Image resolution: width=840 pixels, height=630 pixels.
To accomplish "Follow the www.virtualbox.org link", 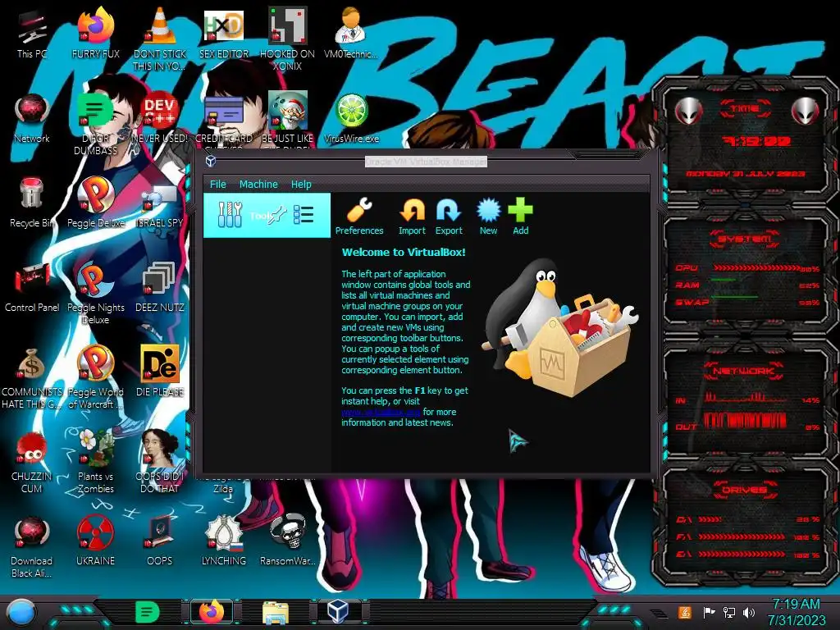I will [381, 412].
